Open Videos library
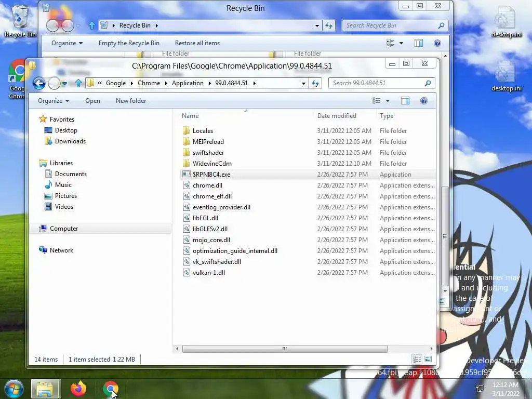Viewport: 532px width, 399px height. click(x=64, y=207)
